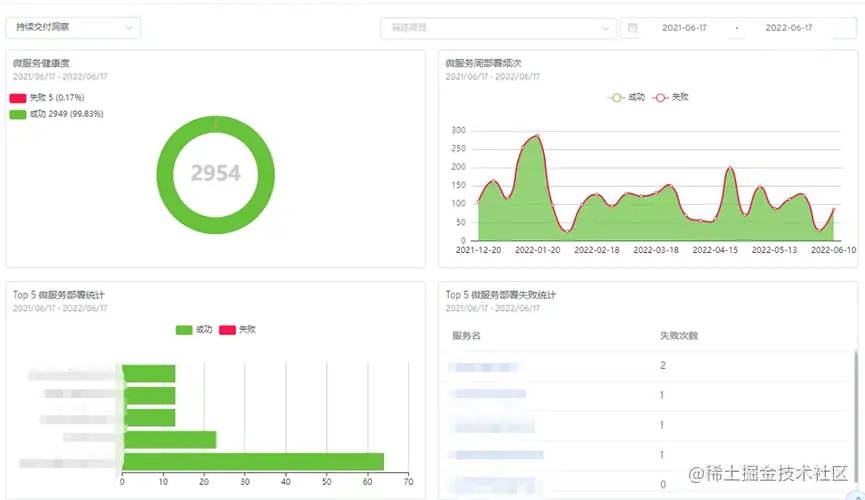Click the calendar icon in date range picker

click(633, 28)
